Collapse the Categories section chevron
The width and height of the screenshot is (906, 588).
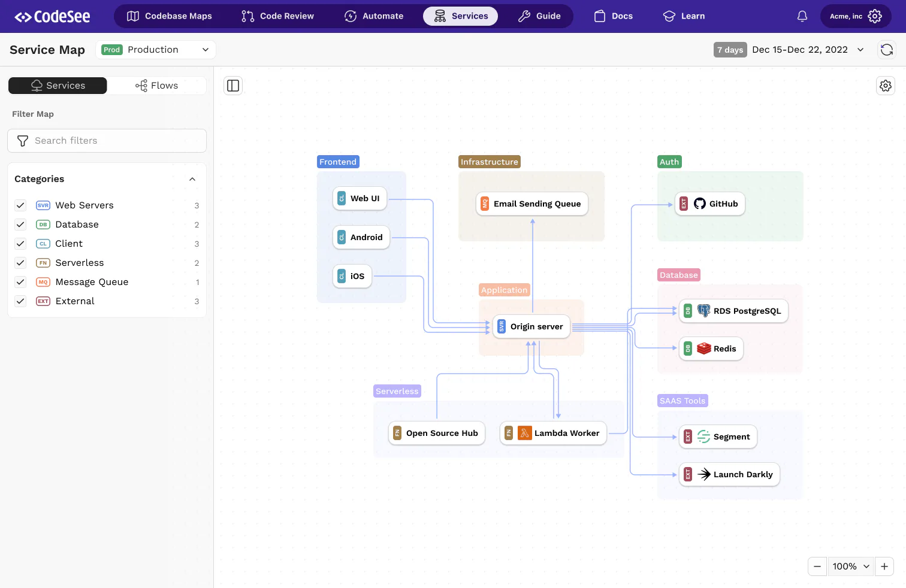(x=192, y=179)
